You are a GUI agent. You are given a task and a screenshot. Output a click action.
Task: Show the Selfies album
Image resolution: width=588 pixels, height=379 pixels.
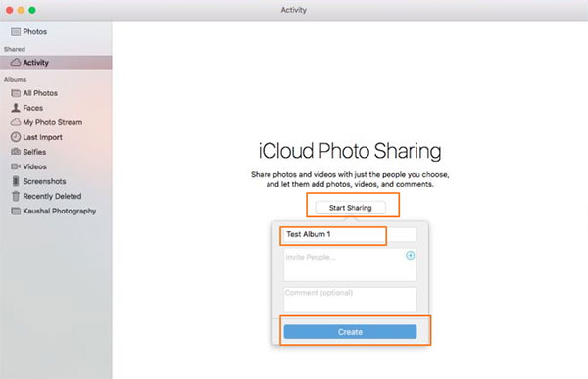[56, 152]
